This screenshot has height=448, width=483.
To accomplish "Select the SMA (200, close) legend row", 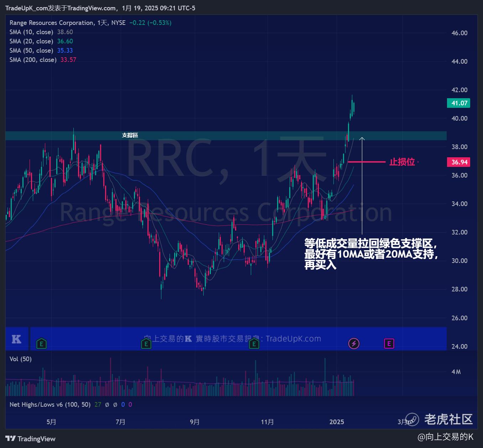I will 43,60.
